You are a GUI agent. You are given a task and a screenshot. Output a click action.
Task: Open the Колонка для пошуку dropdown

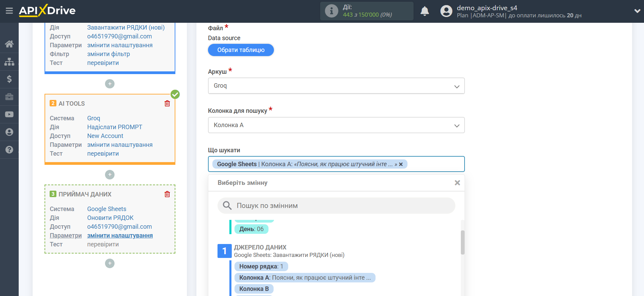pyautogui.click(x=336, y=125)
